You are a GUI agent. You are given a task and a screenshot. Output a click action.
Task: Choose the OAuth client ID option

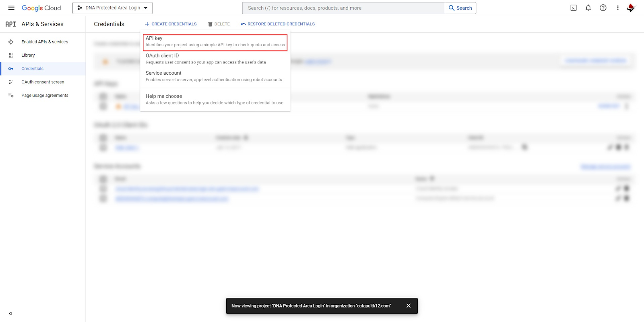click(215, 59)
